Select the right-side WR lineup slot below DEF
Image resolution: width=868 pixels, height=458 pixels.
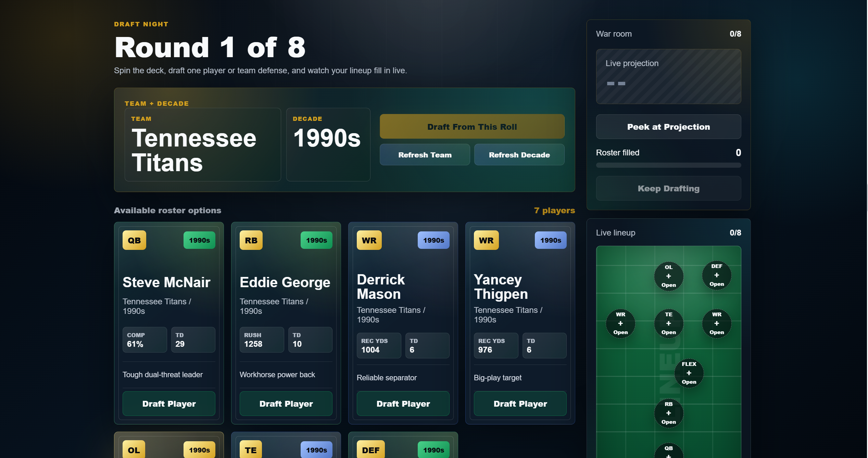pos(717,323)
